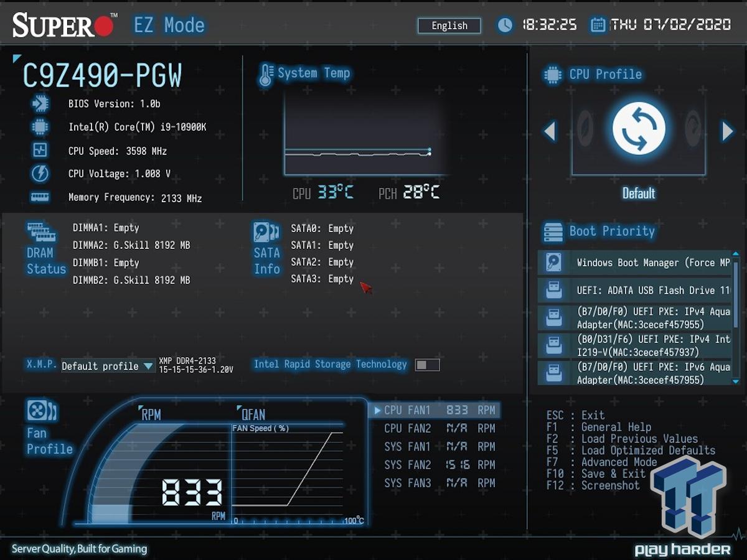Screen dimensions: 747x560
Task: Open the Fan Profile fan icon
Action: coord(42,411)
